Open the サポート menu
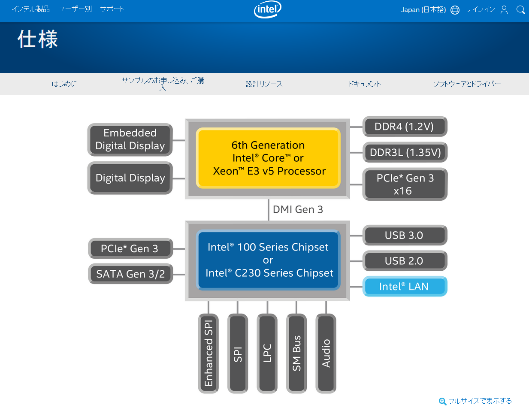Screen dimensions: 529x420 [112, 9]
